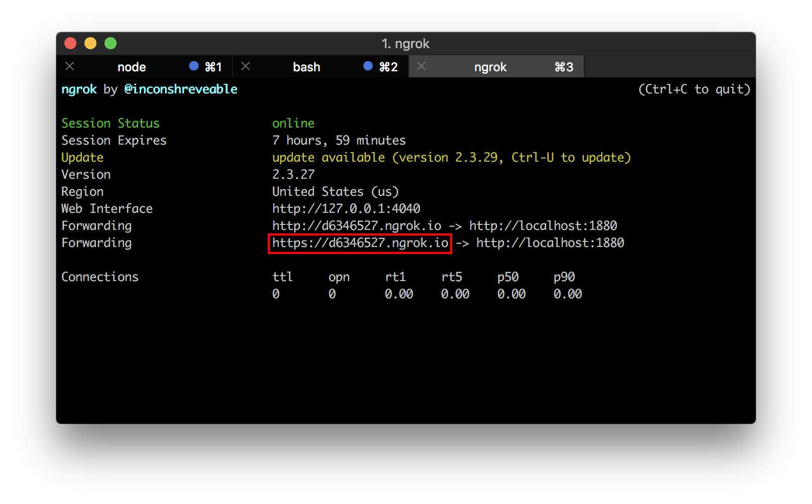812x504 pixels.
Task: Click the yellow minimize window button
Action: click(x=90, y=44)
